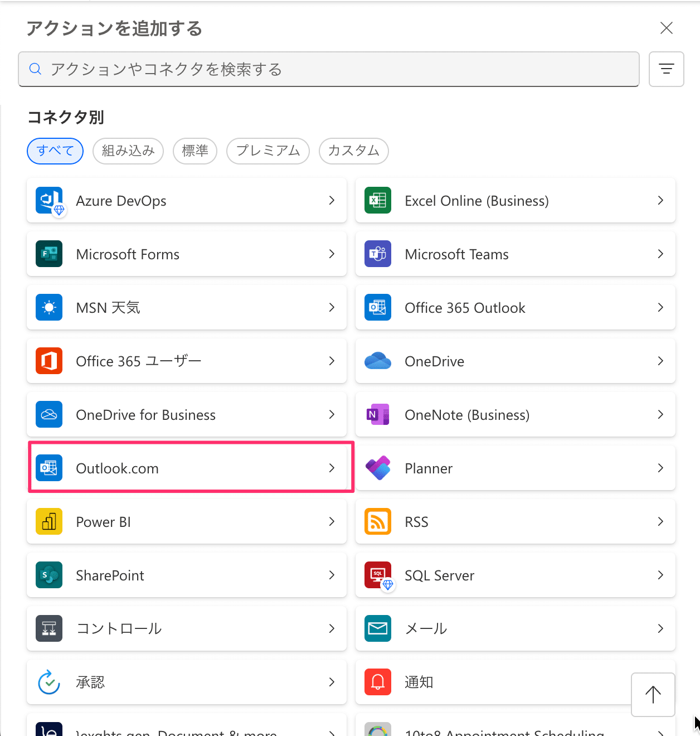Select the すべて filter tab
Screen dimensions: 700x736
pyautogui.click(x=55, y=151)
